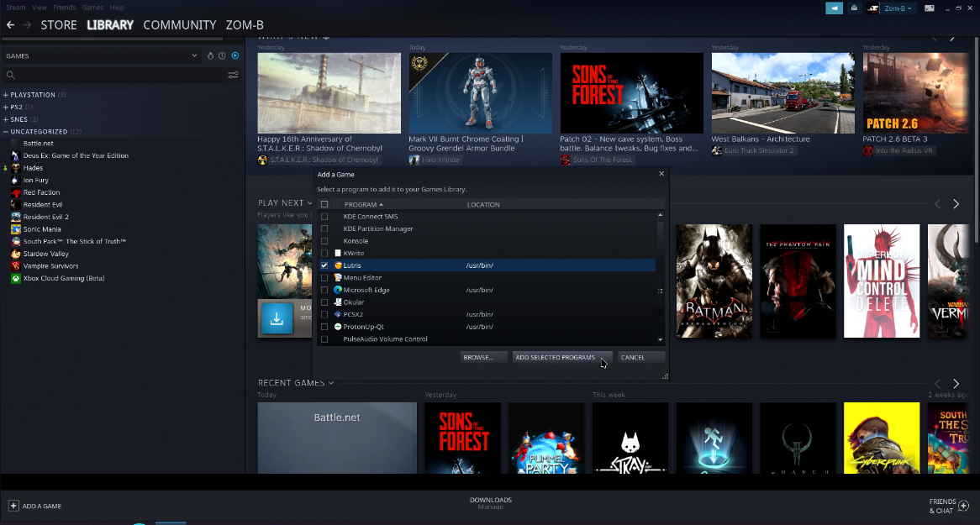
Task: Click the Vampire Survivors icon
Action: pyautogui.click(x=16, y=265)
